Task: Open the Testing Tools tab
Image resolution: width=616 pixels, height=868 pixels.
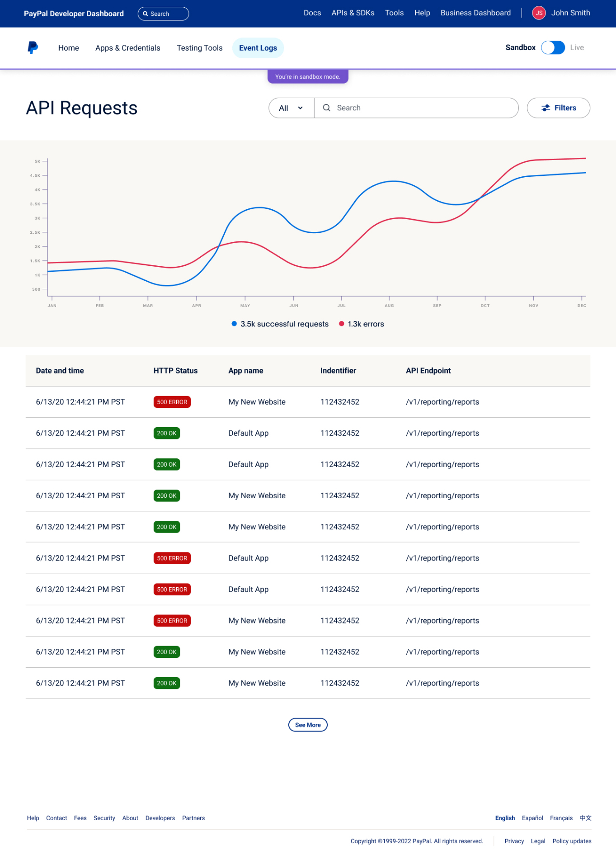Action: point(200,48)
